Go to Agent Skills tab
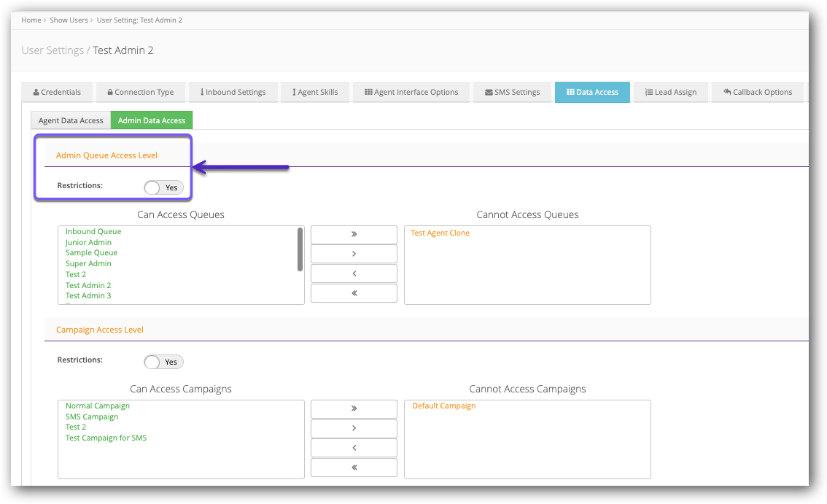827x504 pixels. click(314, 92)
